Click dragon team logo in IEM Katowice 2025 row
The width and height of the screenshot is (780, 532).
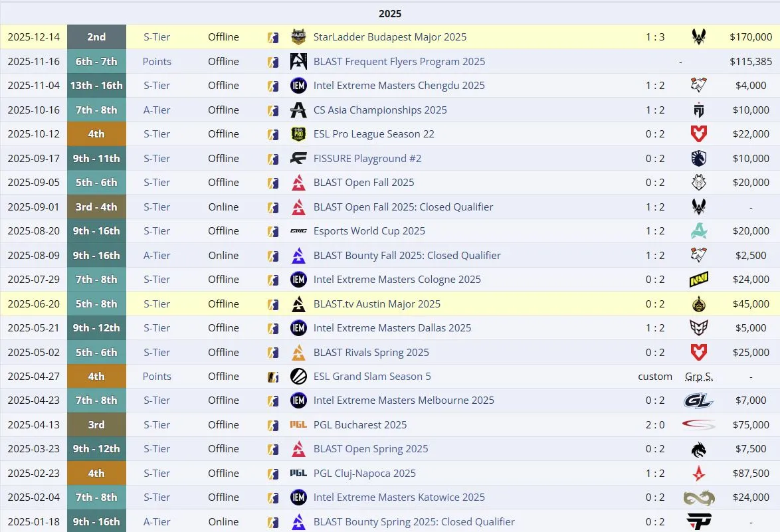coord(698,497)
